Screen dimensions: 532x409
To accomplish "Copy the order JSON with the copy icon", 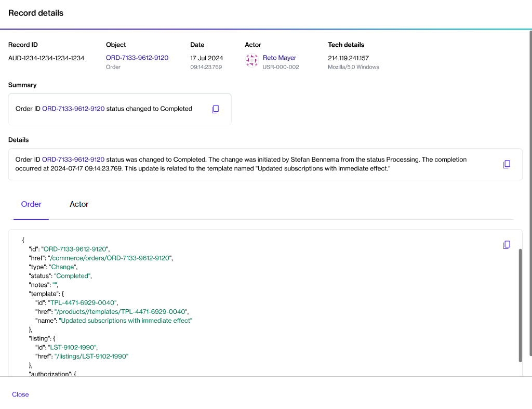I will click(507, 245).
